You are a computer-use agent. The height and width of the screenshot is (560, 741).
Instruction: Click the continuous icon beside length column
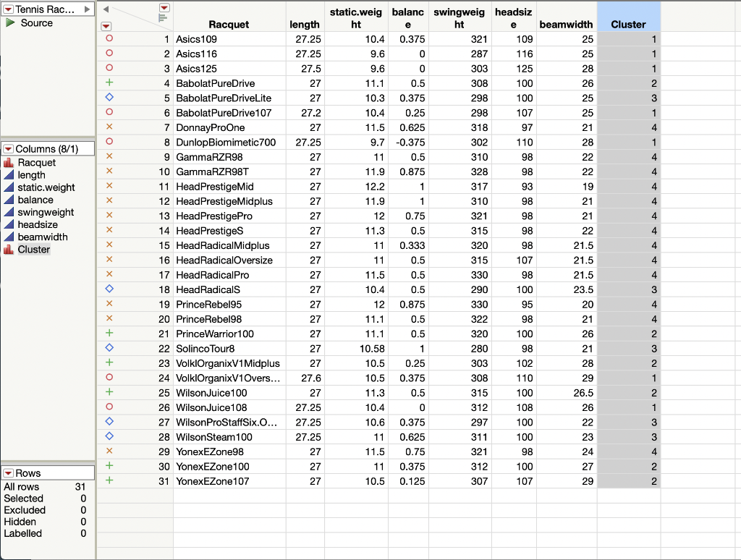click(x=9, y=175)
